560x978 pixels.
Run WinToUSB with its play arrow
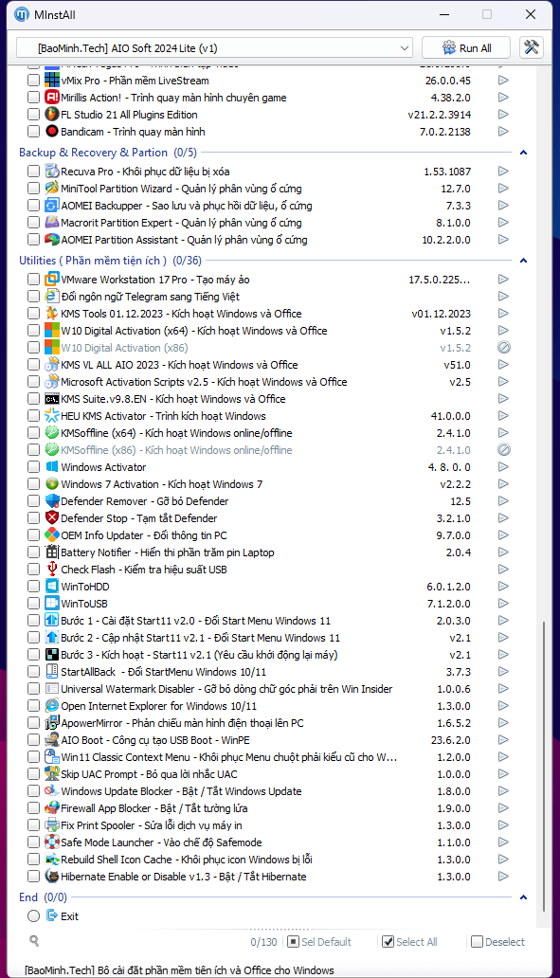tap(503, 604)
